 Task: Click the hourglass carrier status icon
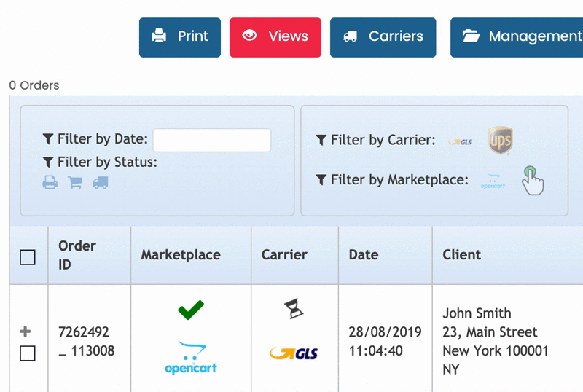pos(294,308)
